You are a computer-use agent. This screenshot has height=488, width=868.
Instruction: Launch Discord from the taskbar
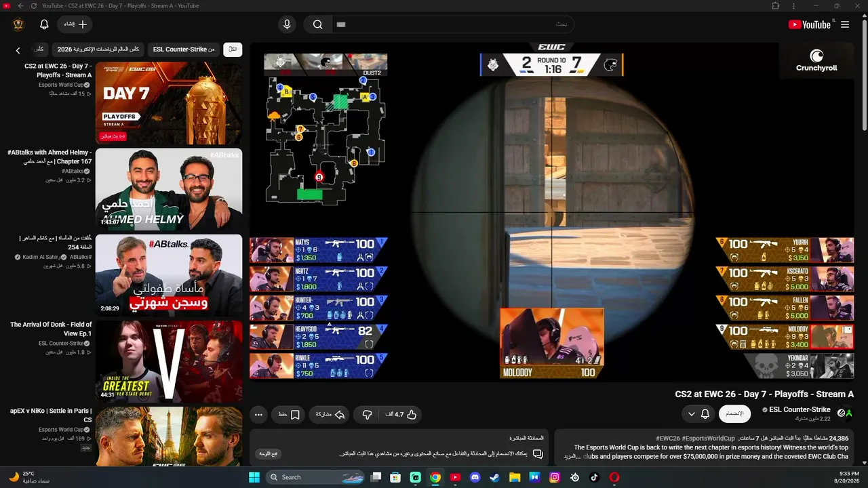475,477
